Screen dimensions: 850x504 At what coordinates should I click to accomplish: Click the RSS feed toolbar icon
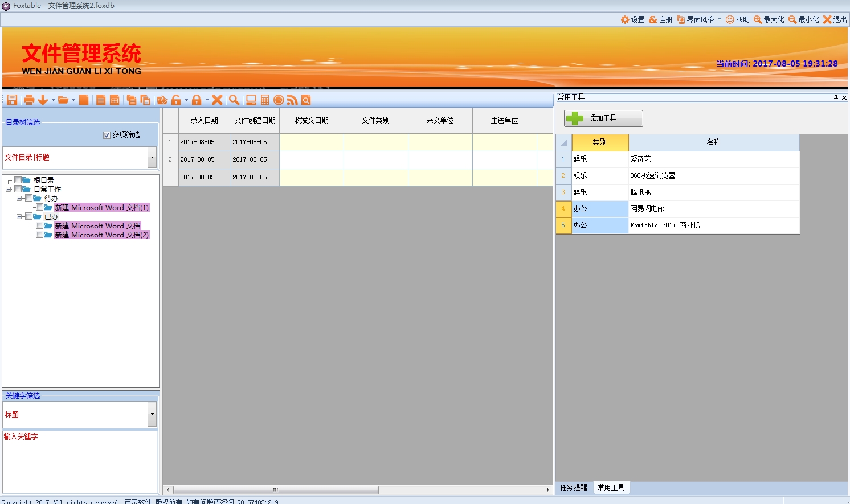pos(292,100)
